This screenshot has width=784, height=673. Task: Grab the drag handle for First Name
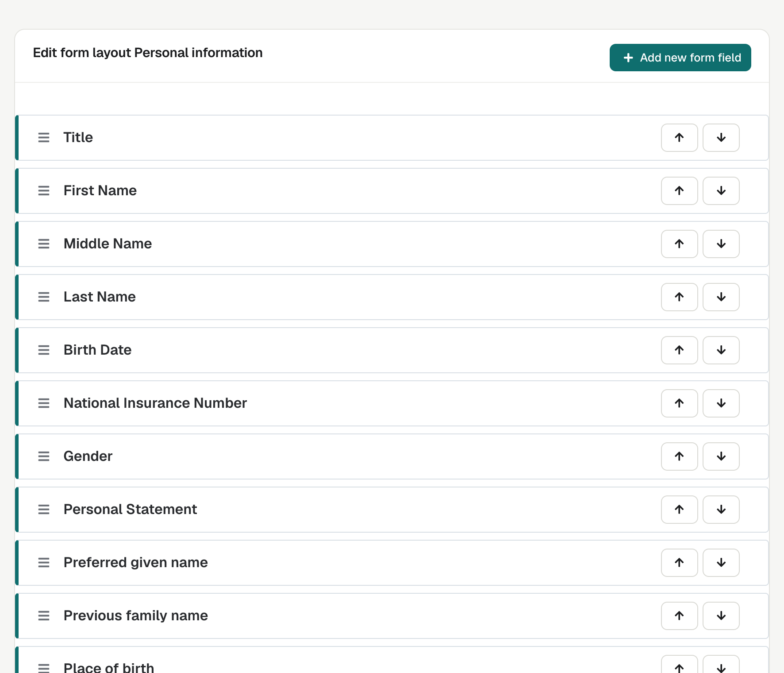tap(44, 191)
